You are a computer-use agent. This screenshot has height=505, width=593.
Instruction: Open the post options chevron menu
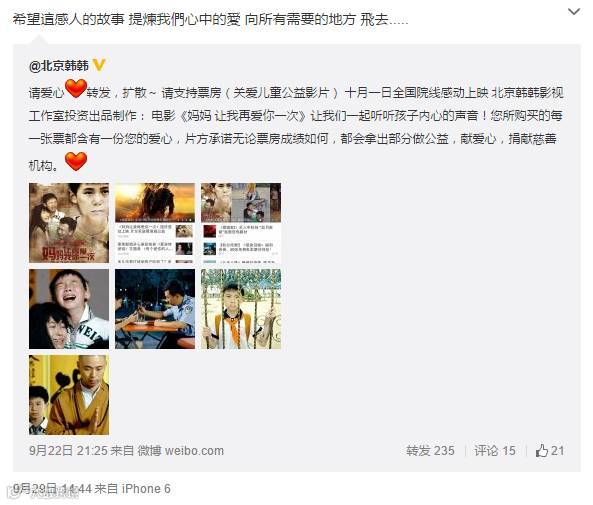[574, 12]
